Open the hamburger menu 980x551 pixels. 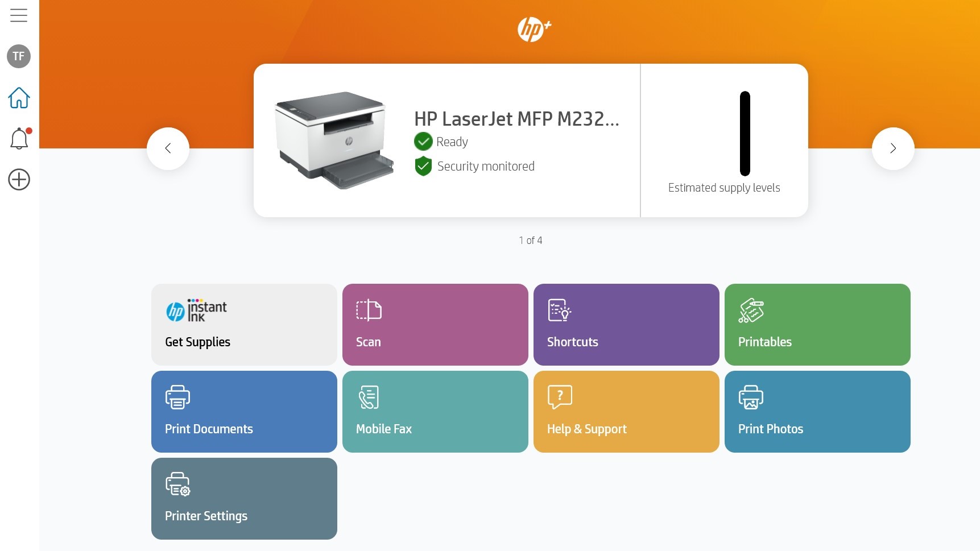point(19,15)
